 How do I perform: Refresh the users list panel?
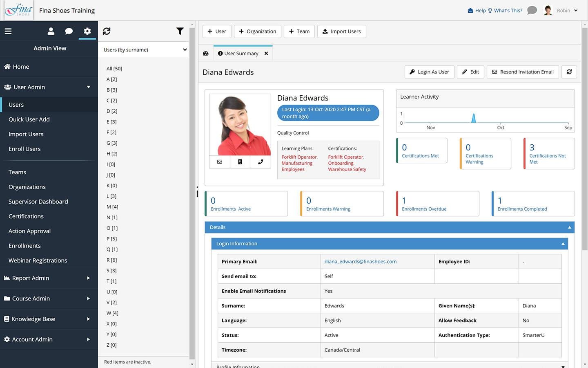pos(107,31)
